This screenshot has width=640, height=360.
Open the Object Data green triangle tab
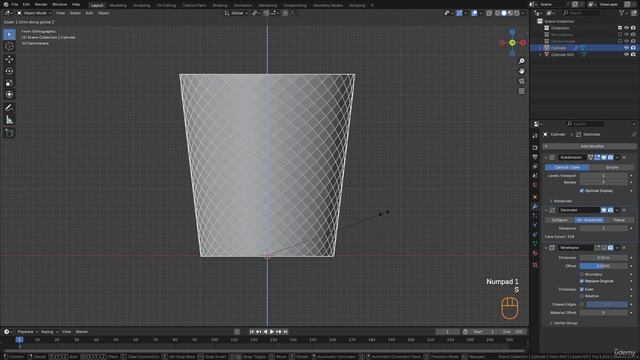click(535, 244)
